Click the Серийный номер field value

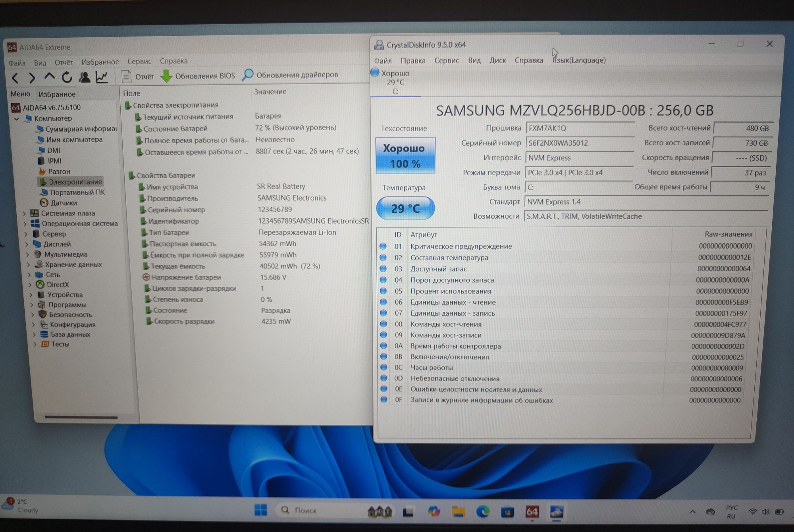[x=580, y=143]
